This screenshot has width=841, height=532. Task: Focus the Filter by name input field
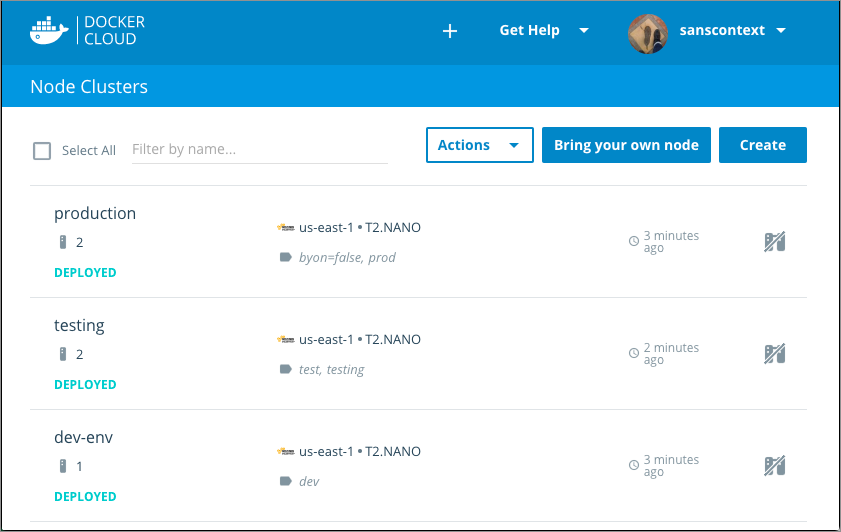[x=259, y=150]
